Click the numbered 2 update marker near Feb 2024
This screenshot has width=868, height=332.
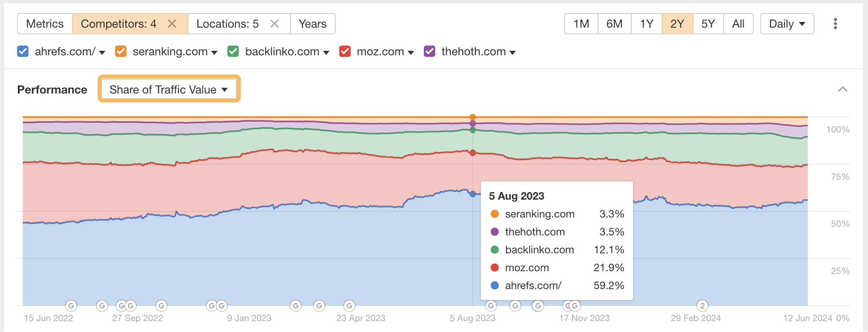(x=702, y=306)
